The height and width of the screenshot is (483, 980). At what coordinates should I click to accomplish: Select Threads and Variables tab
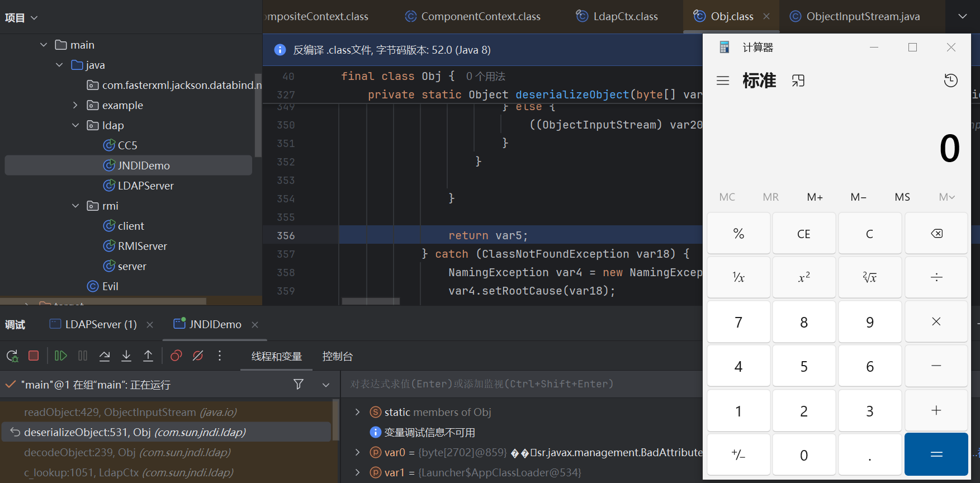coord(277,356)
